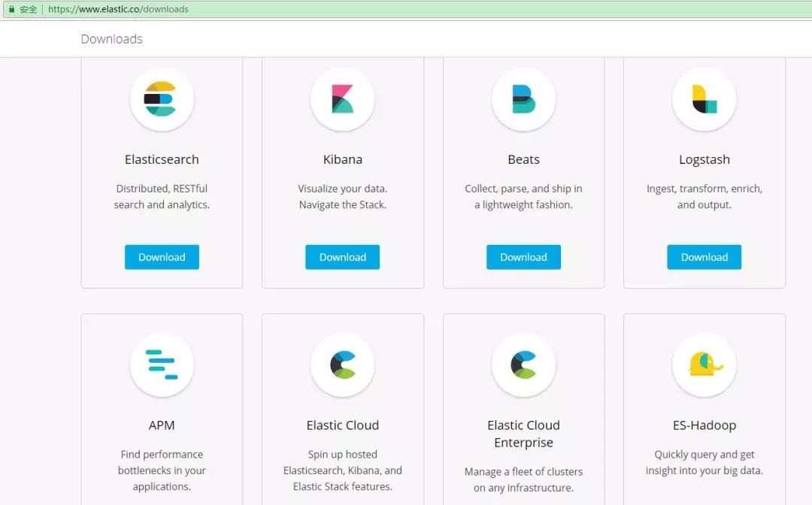Screen dimensions: 812x505
Task: Open the Logstash title link
Action: click(x=704, y=159)
